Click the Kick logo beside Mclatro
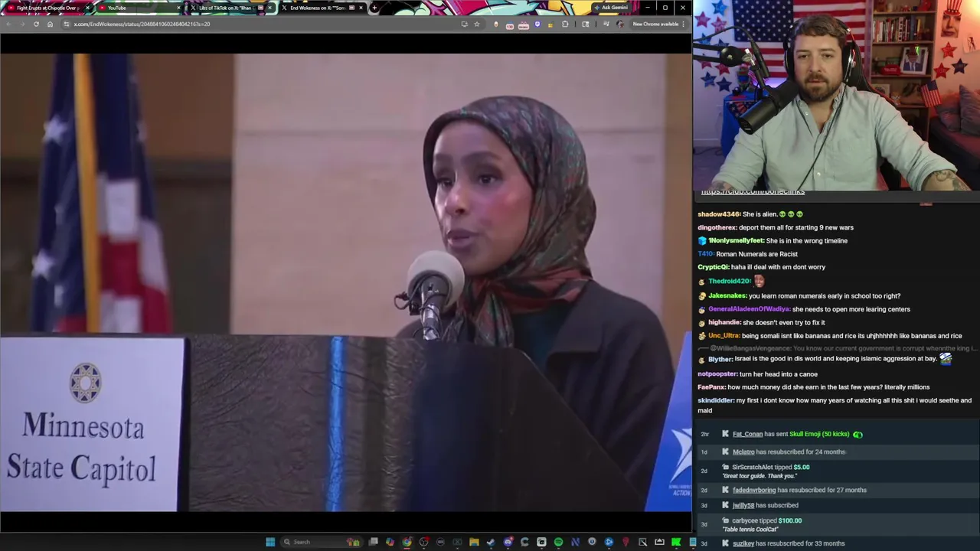The width and height of the screenshot is (980, 551). pos(725,452)
